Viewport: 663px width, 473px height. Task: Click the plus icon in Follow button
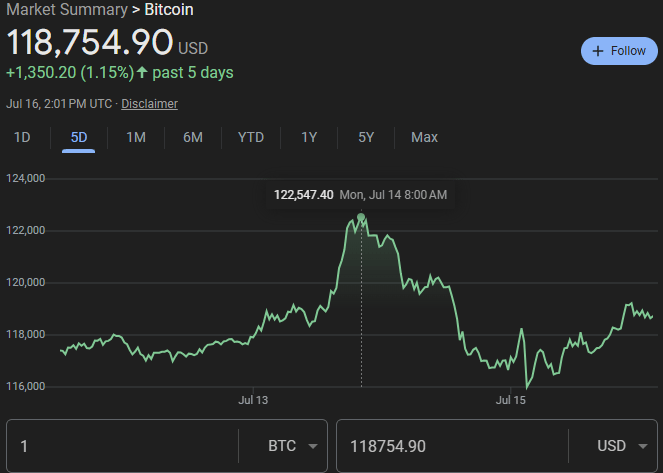(x=597, y=51)
